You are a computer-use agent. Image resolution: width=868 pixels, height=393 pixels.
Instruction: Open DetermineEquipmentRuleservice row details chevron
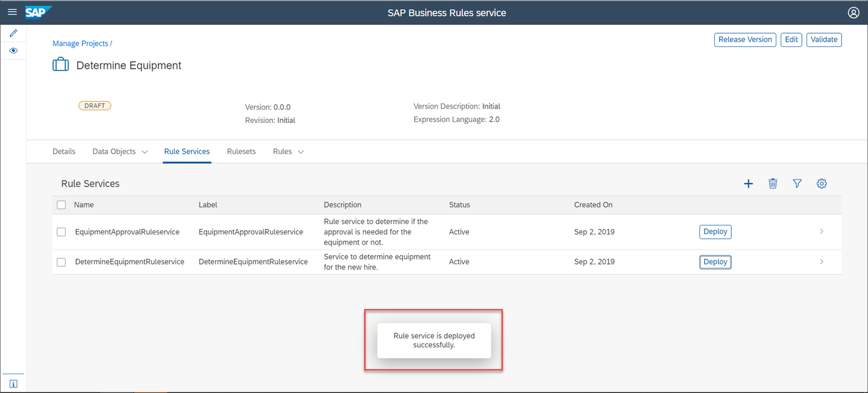[822, 262]
